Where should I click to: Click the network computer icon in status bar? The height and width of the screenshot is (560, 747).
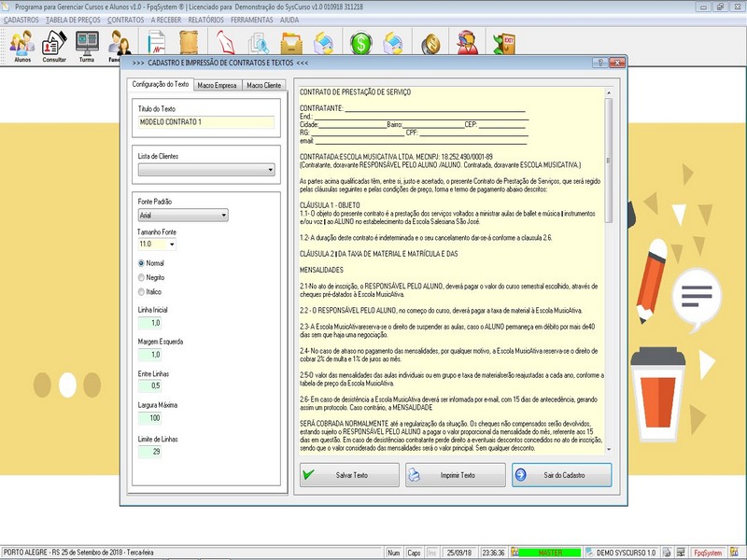[682, 553]
